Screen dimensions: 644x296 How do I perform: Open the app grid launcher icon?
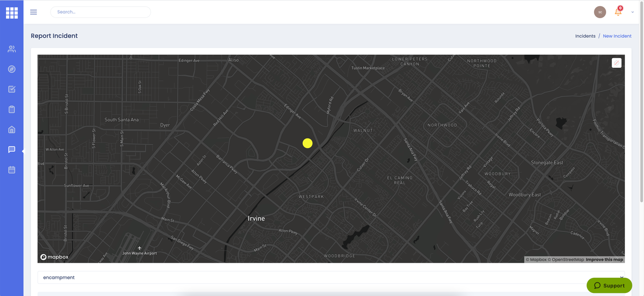pyautogui.click(x=12, y=13)
